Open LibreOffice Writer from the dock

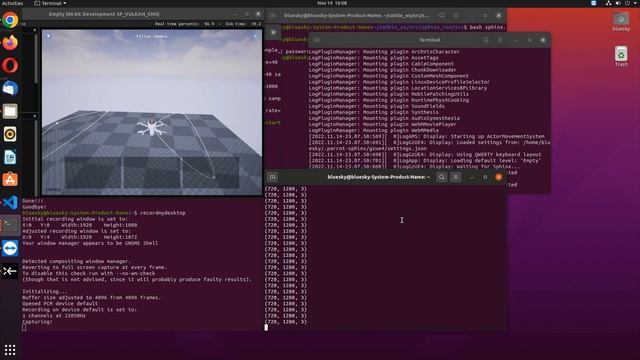click(x=10, y=157)
